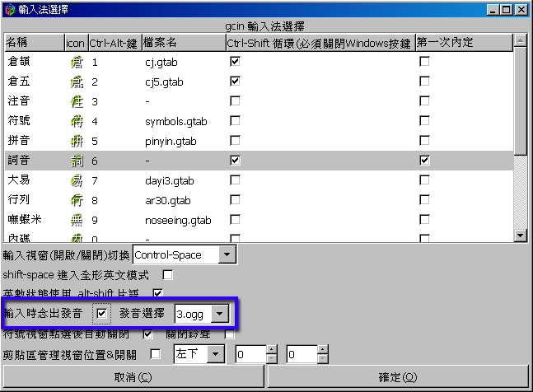Select the 拼音 pinyin icon
The width and height of the screenshot is (533, 392).
(x=77, y=141)
